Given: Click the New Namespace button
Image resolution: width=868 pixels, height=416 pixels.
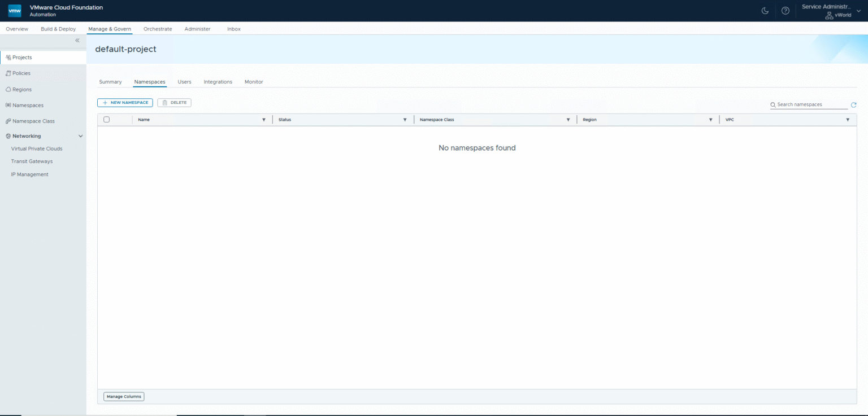Looking at the screenshot, I should pyautogui.click(x=125, y=103).
